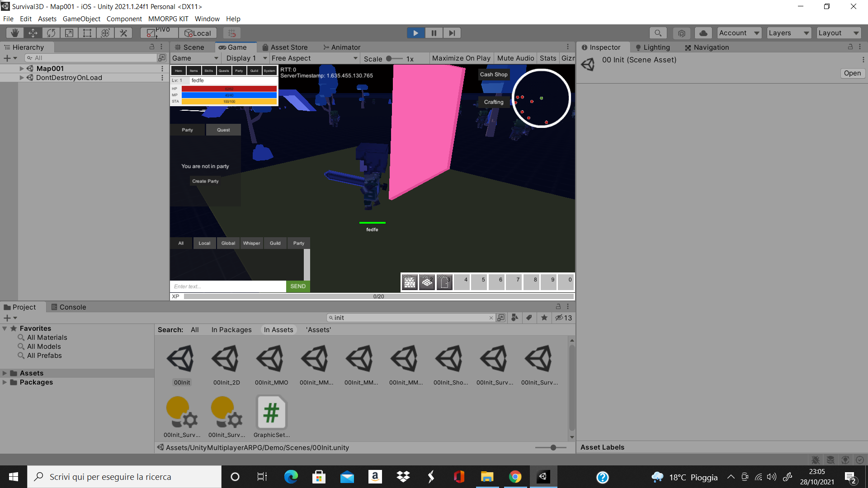Adjust the Project icon size slider
The width and height of the screenshot is (868, 488).
click(551, 448)
